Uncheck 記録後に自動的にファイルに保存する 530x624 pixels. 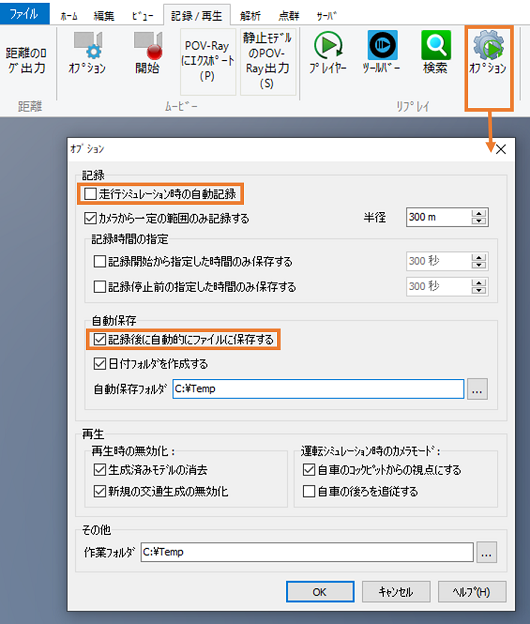(x=99, y=339)
